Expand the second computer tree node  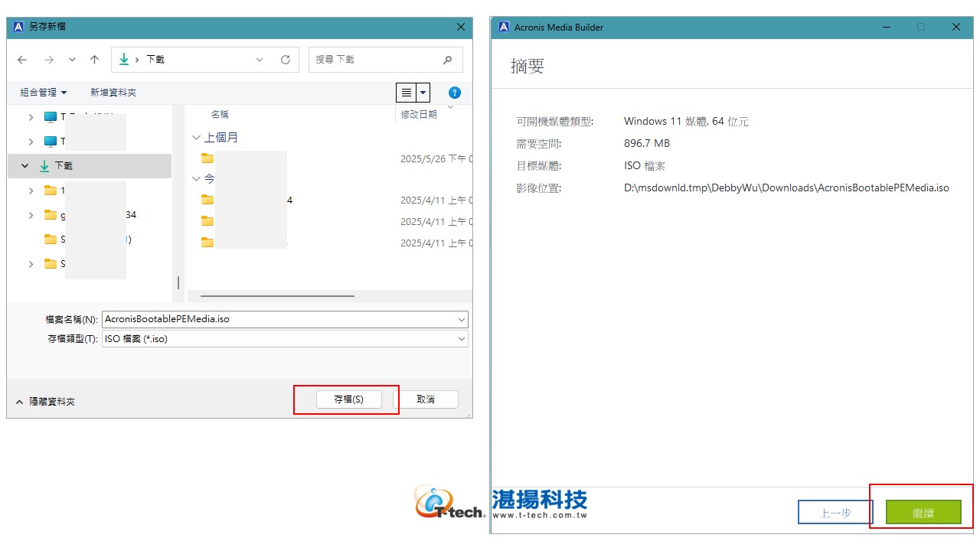coord(31,142)
